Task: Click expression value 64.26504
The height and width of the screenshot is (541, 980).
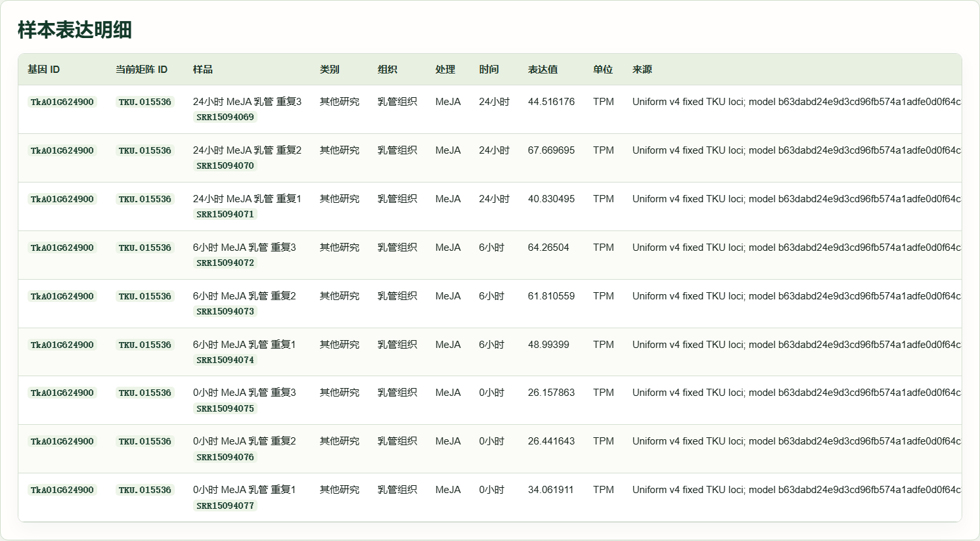Action: [548, 248]
